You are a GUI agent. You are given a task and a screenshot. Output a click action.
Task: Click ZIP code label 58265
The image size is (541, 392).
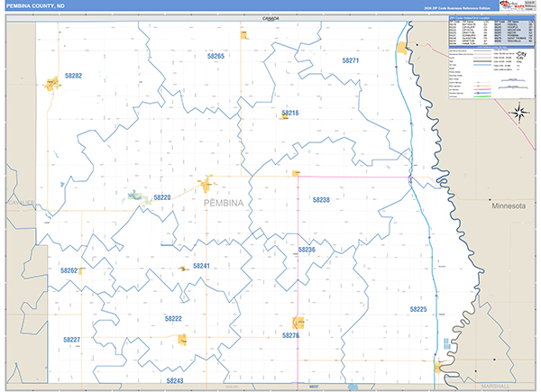[x=215, y=56]
